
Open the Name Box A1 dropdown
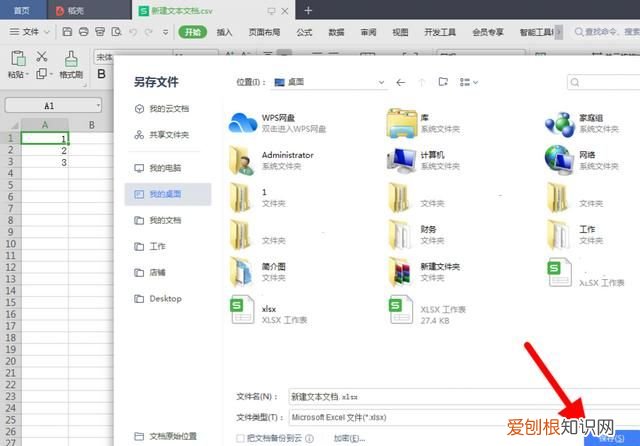(x=98, y=106)
